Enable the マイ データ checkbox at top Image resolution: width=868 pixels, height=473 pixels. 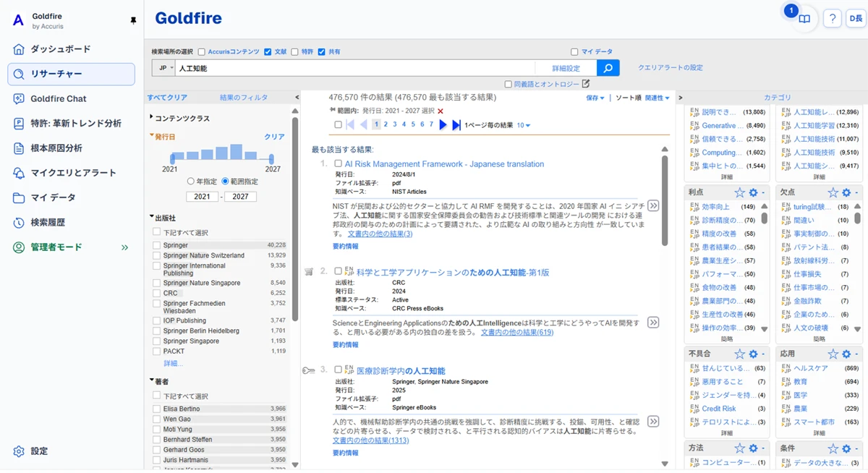pos(574,52)
